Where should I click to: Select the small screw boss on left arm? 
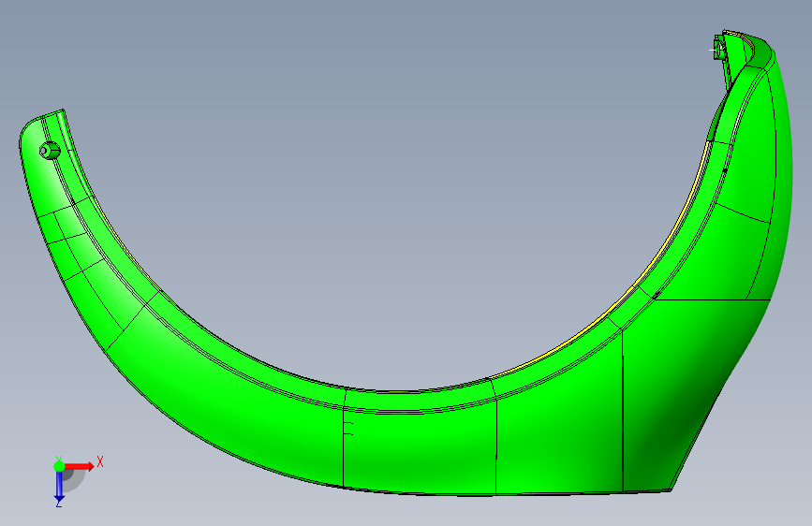coord(50,151)
